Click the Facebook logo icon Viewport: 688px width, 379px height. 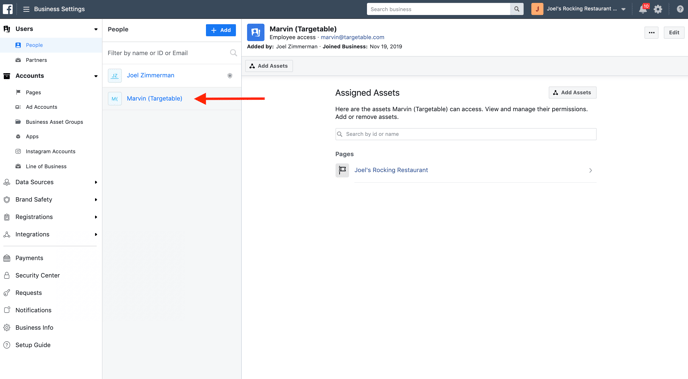tap(8, 9)
